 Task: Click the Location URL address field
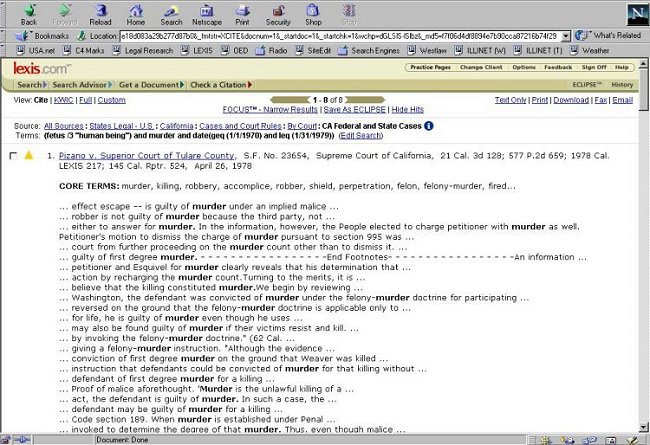340,35
